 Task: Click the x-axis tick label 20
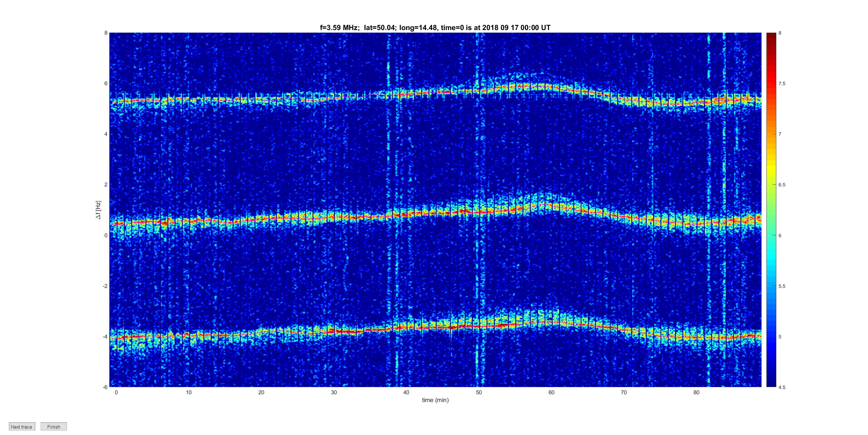(261, 393)
